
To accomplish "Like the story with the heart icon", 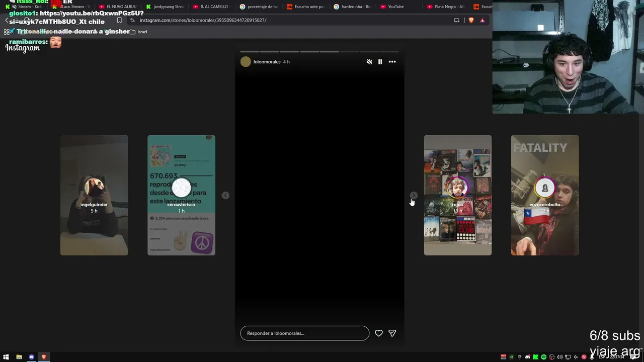I will click(x=379, y=333).
